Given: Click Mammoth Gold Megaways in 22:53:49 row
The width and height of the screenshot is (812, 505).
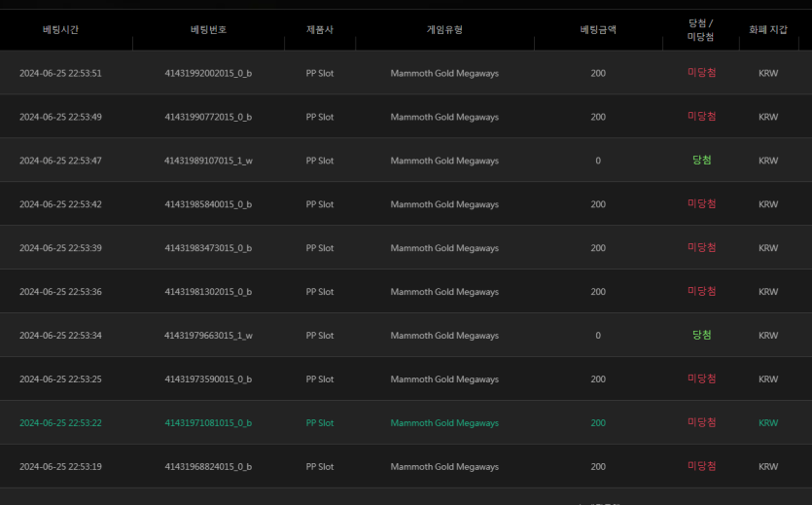Looking at the screenshot, I should 444,117.
